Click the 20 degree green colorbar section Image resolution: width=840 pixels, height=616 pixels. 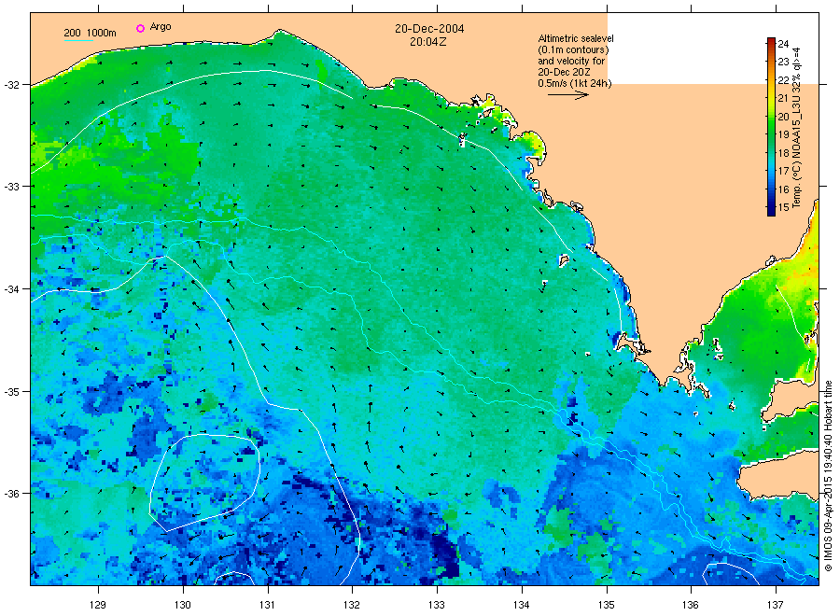point(771,117)
